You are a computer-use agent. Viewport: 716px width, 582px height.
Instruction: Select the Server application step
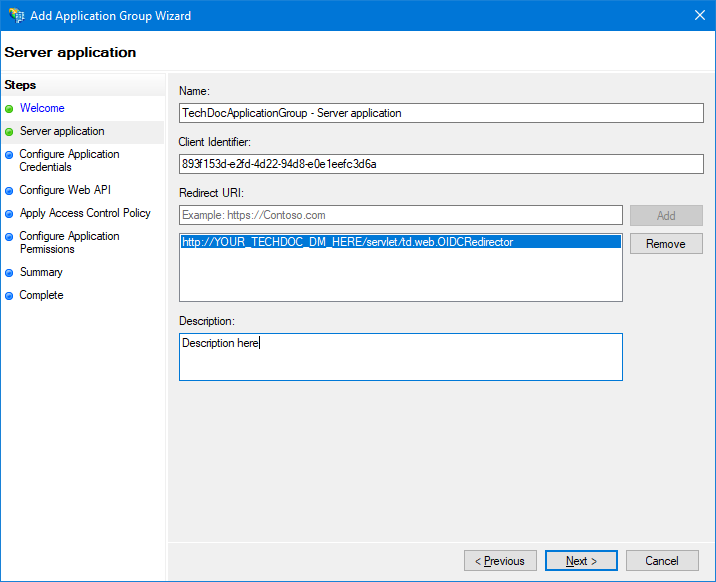coord(62,131)
